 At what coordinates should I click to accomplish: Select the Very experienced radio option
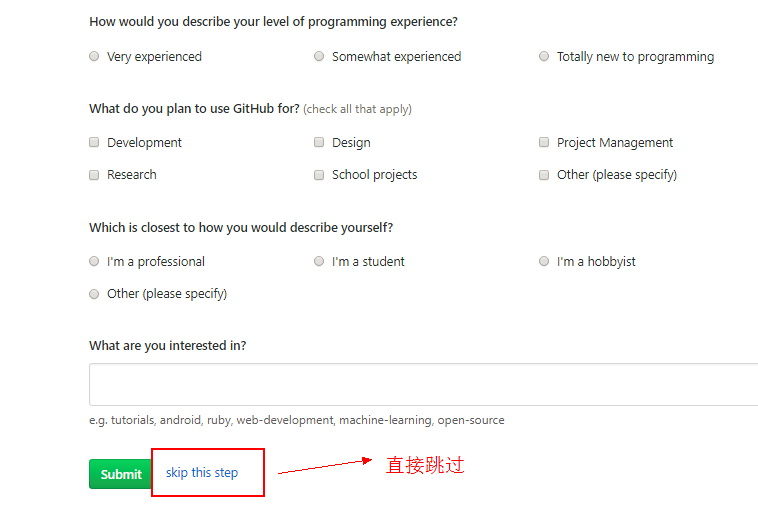(94, 57)
